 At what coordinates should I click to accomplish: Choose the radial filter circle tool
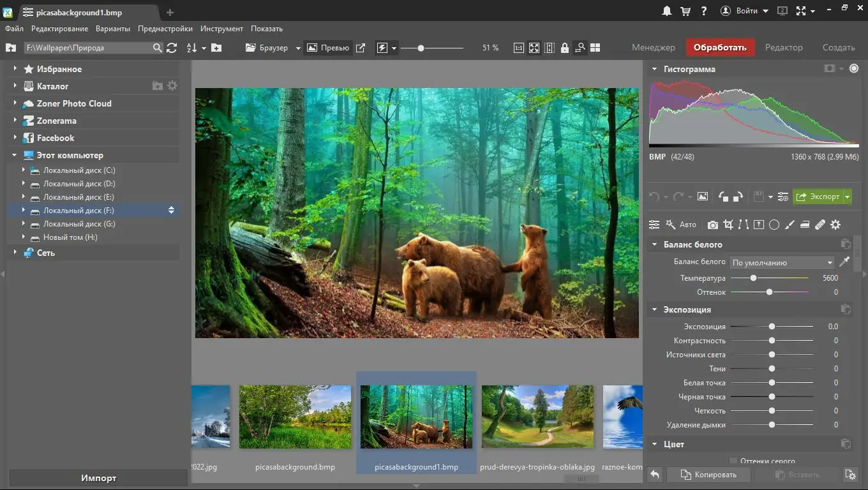tap(774, 225)
